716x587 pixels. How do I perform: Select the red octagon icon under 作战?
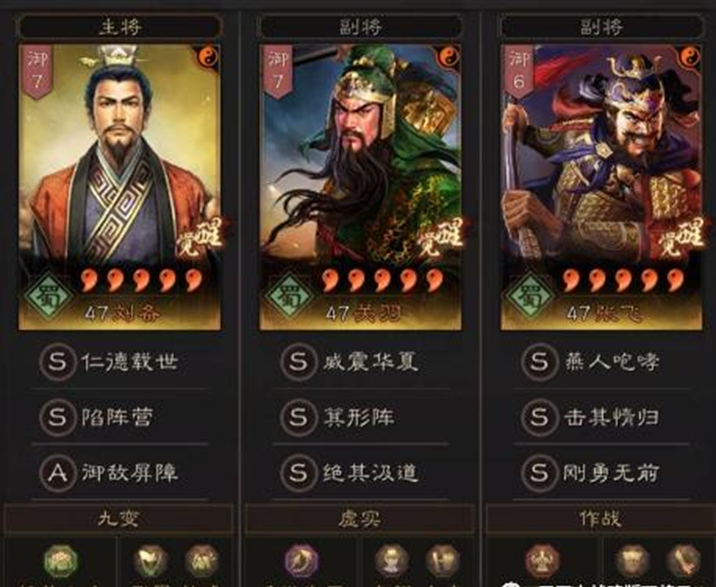coord(542,561)
